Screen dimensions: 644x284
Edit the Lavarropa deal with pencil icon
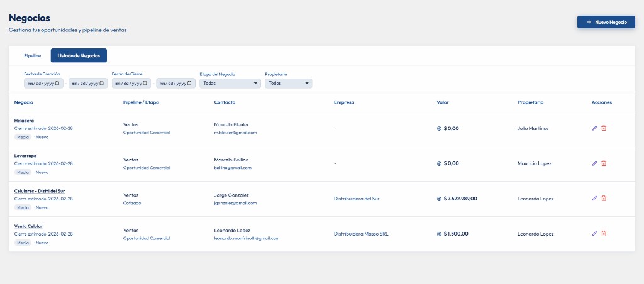pyautogui.click(x=594, y=163)
